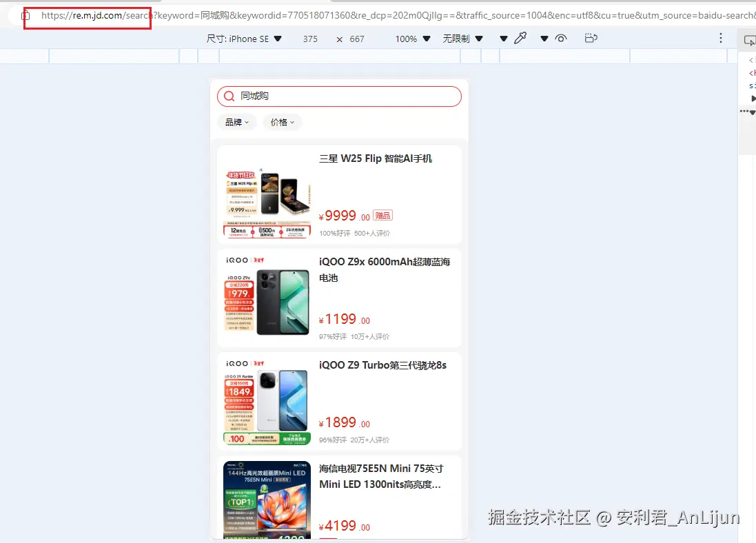756x543 pixels.
Task: Click the 海信电视75E5N Mini product image
Action: click(x=267, y=500)
